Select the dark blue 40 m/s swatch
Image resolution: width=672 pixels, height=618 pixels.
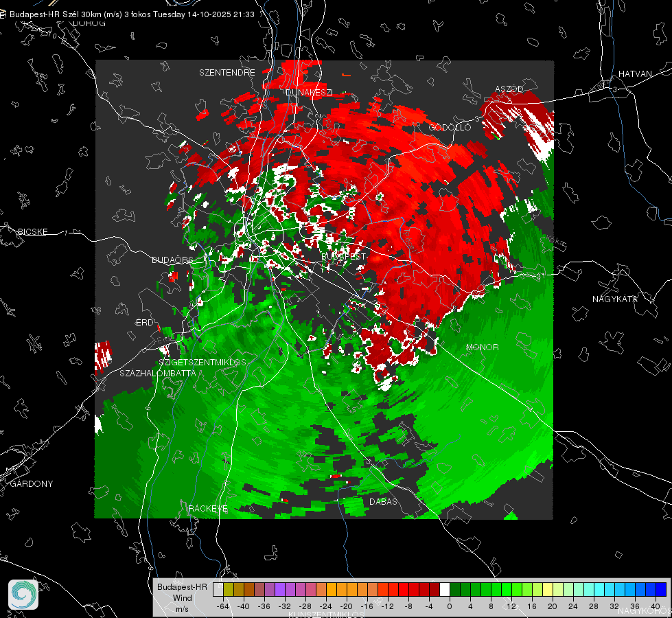click(x=661, y=589)
